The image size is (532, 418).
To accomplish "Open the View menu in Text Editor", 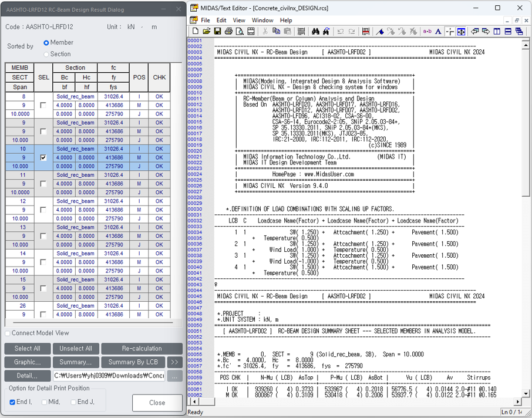I will (239, 21).
